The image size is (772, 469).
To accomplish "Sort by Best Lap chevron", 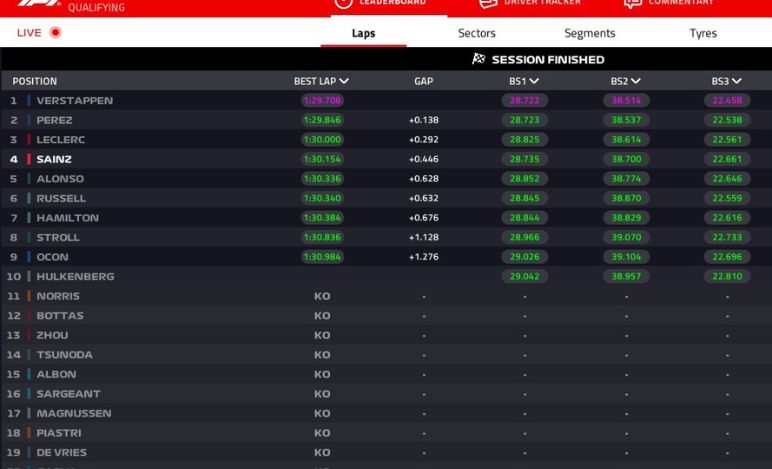I will (344, 81).
